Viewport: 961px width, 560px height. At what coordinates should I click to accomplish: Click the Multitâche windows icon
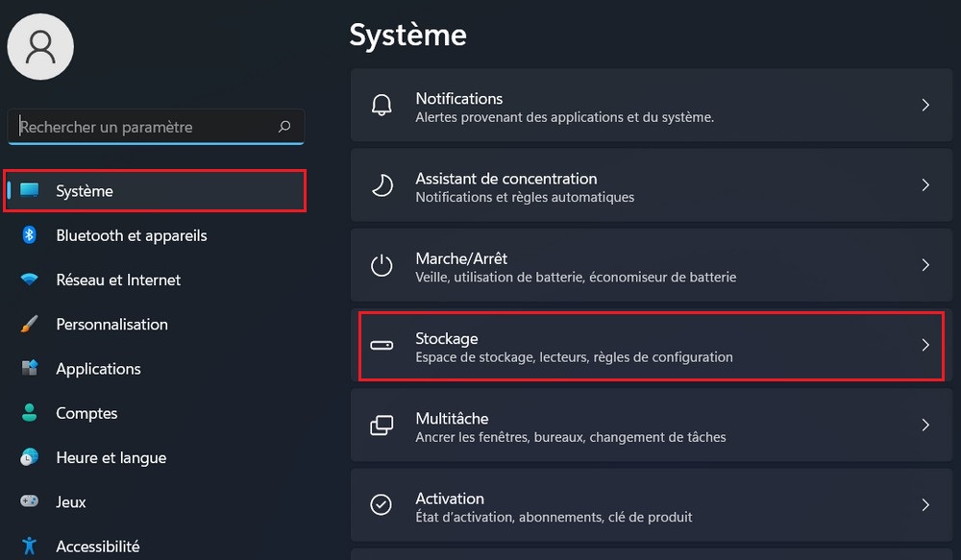pyautogui.click(x=382, y=425)
